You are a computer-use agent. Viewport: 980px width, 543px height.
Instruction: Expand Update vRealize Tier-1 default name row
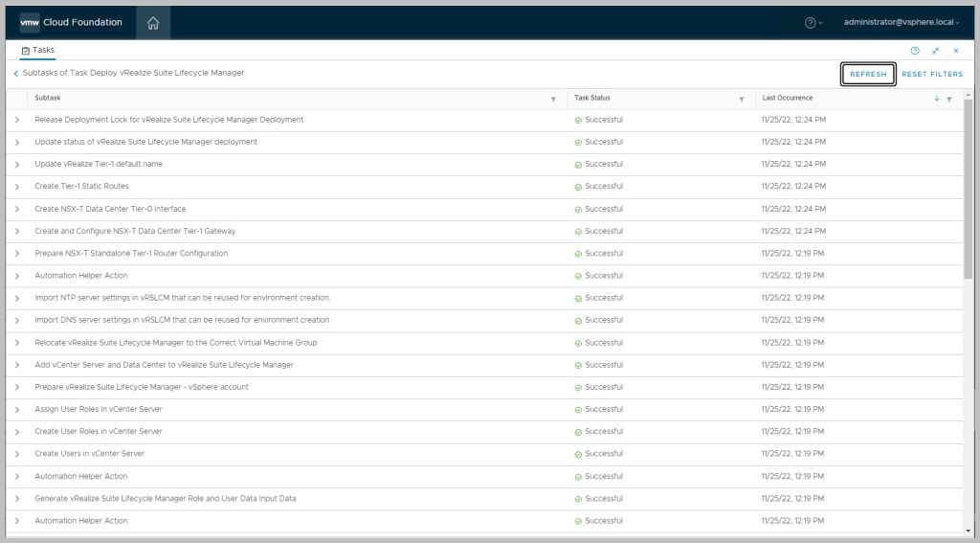pyautogui.click(x=17, y=164)
